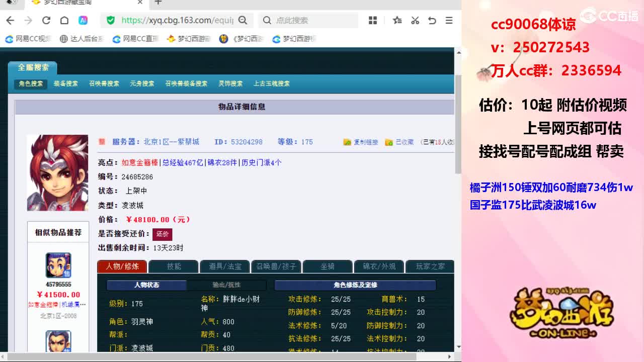Click the 编号 value 24685286

tap(137, 177)
